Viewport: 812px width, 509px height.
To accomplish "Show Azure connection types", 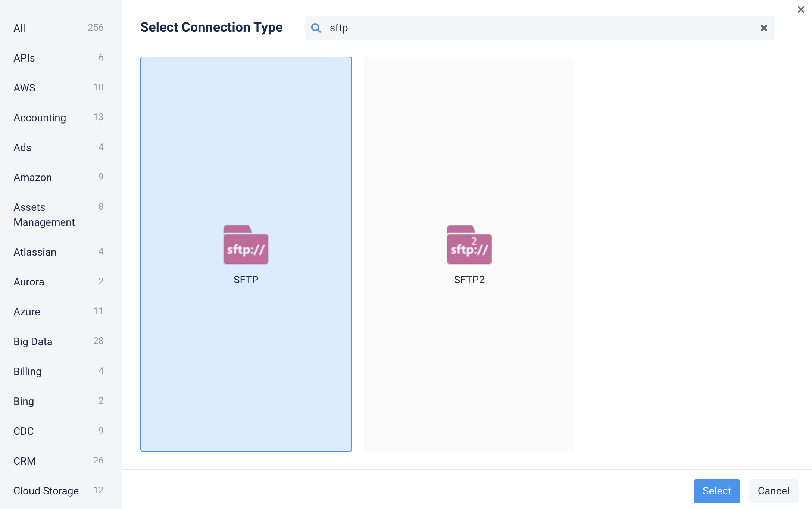I will point(27,312).
